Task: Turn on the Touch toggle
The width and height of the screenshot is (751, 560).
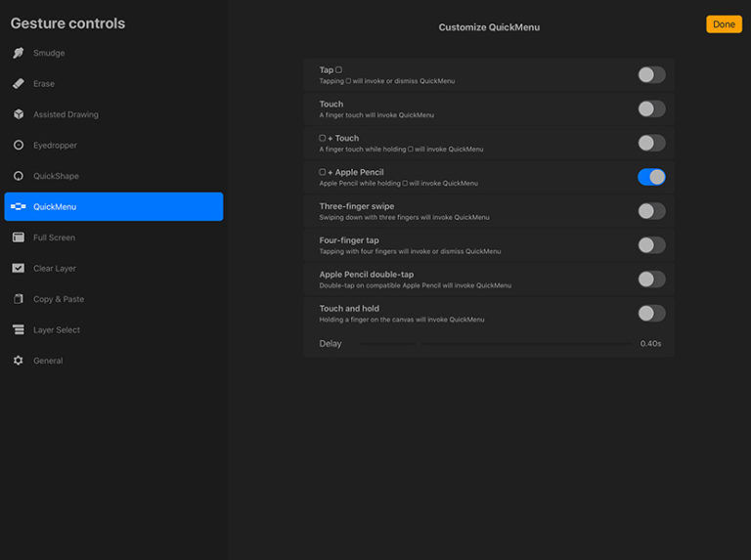Action: coord(651,108)
